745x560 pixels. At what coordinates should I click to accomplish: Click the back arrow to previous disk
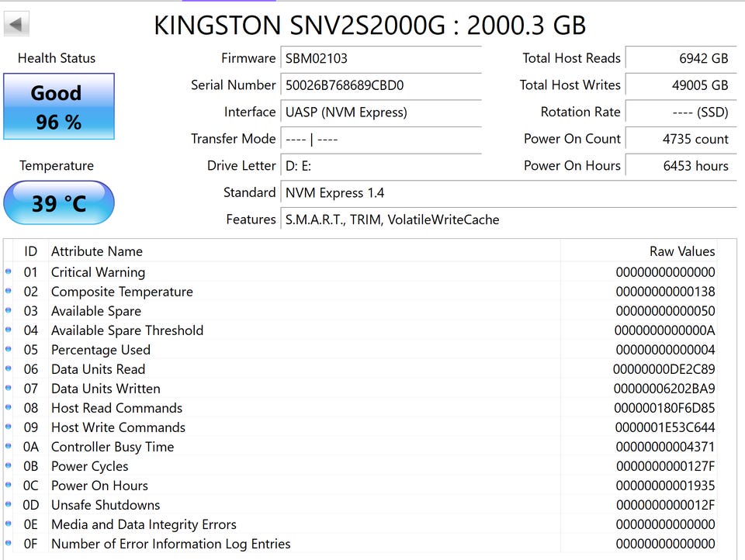point(16,24)
